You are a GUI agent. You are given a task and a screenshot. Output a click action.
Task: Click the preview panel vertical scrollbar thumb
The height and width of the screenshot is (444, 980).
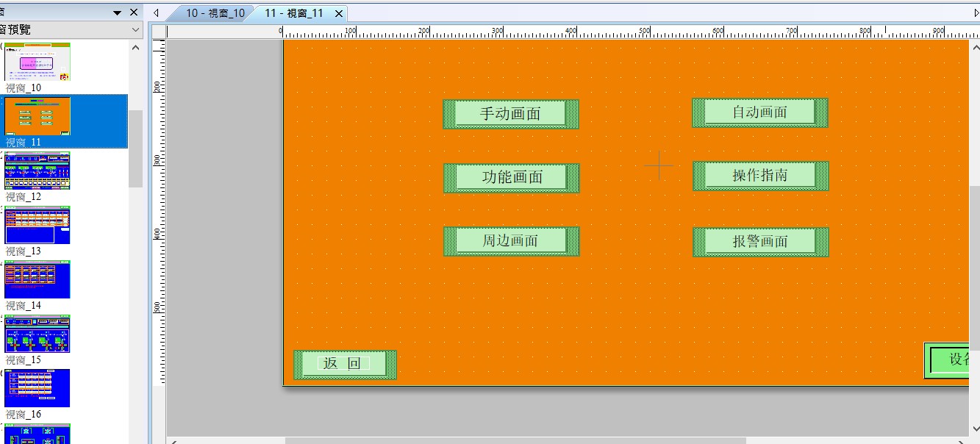coord(135,147)
